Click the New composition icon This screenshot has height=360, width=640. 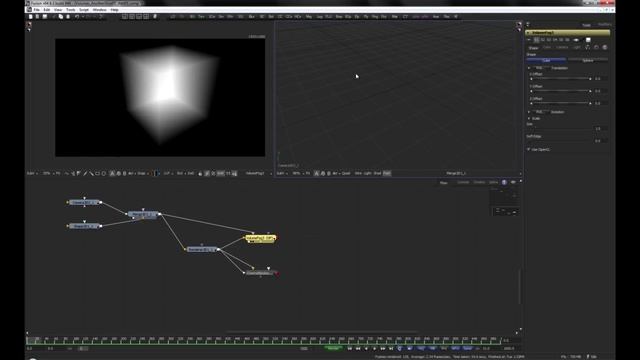pyautogui.click(x=31, y=17)
